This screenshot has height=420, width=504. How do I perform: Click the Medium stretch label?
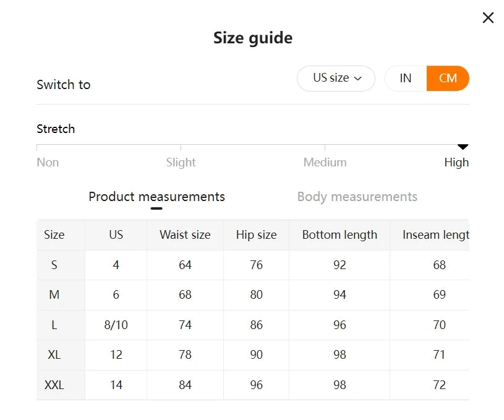pos(325,163)
